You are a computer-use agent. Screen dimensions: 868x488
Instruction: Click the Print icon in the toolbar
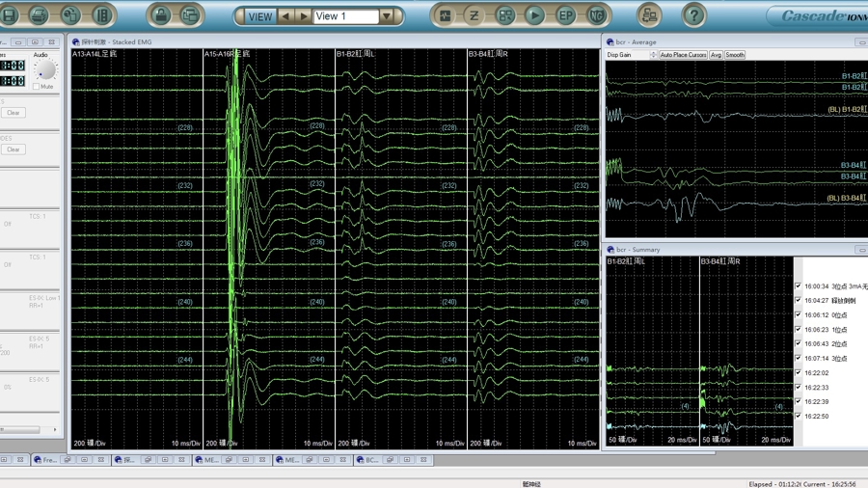click(39, 15)
